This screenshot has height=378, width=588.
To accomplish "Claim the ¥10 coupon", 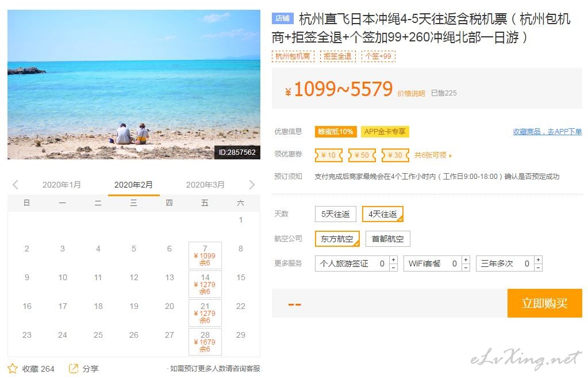I will (329, 155).
